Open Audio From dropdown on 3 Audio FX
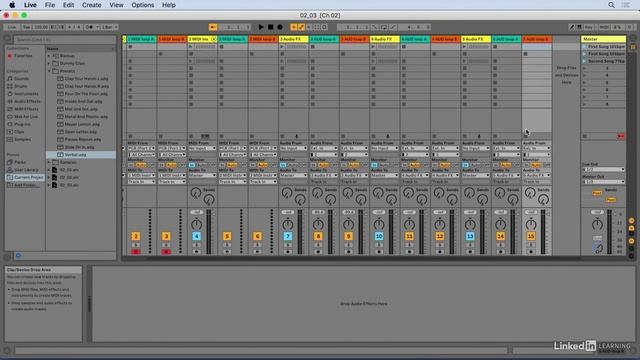The width and height of the screenshot is (640, 360). coord(293,148)
